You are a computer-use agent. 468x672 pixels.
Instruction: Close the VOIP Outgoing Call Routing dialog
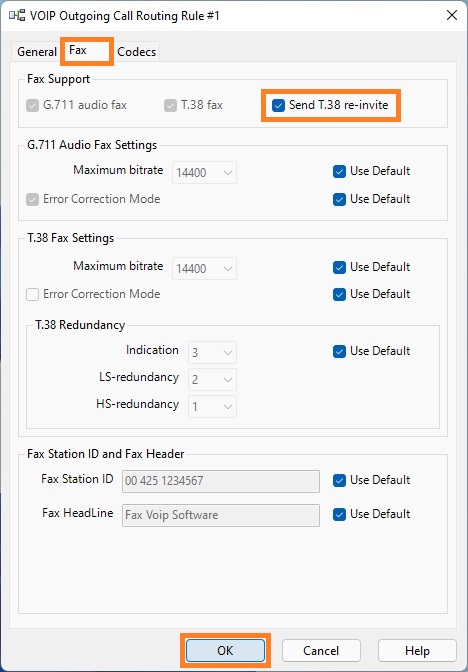pyautogui.click(x=451, y=15)
